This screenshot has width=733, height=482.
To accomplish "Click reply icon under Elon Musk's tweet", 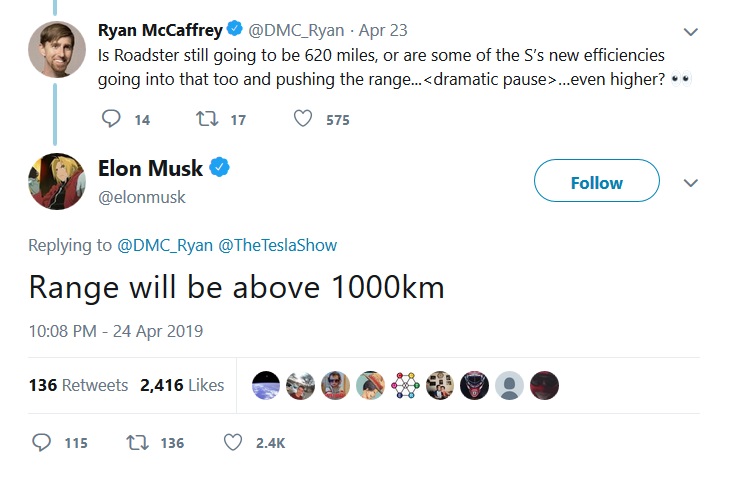I will pos(42,442).
